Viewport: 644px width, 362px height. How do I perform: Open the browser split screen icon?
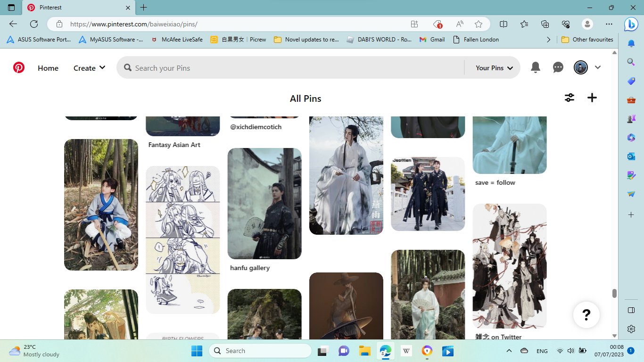pyautogui.click(x=504, y=24)
